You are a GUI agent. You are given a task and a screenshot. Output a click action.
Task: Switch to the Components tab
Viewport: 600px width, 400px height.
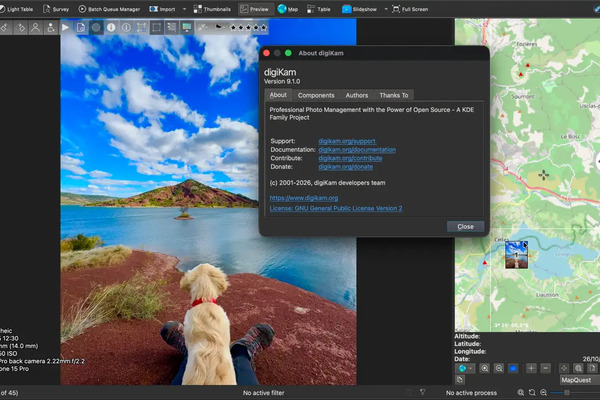[x=316, y=95]
